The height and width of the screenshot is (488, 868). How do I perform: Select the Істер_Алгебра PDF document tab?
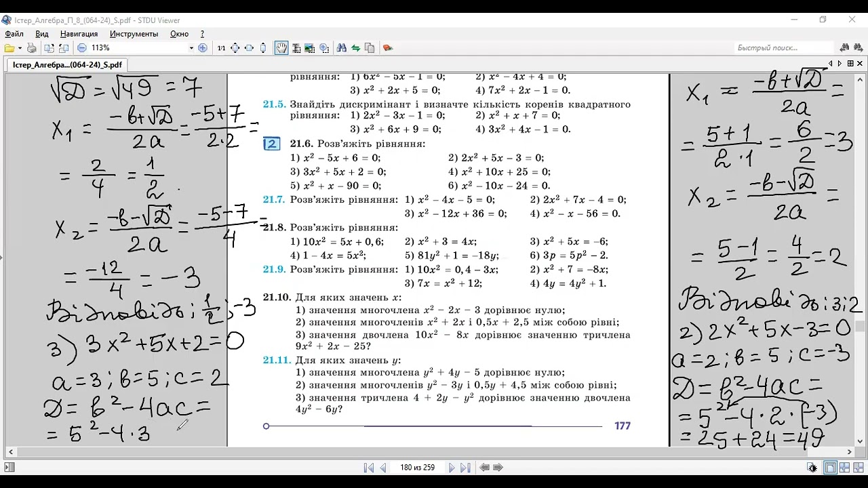click(x=67, y=65)
